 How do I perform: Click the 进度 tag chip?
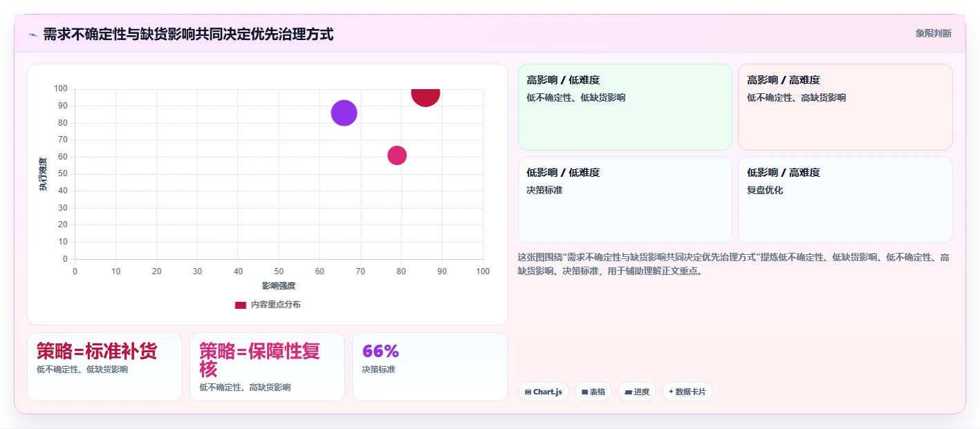tap(637, 392)
